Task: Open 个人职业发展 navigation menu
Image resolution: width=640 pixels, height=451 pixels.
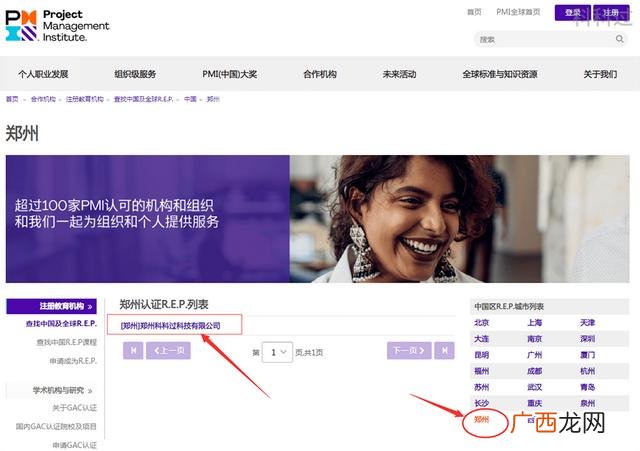Action: point(43,74)
